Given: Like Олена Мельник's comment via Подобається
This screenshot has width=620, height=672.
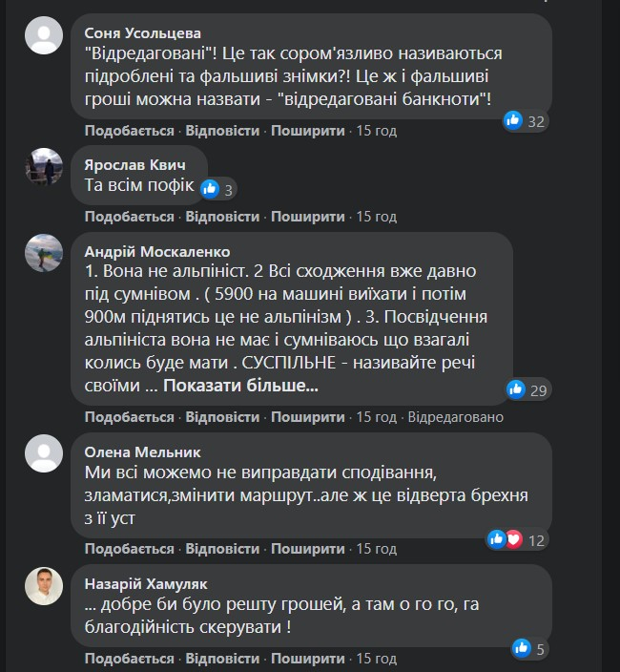Looking at the screenshot, I should [129, 549].
